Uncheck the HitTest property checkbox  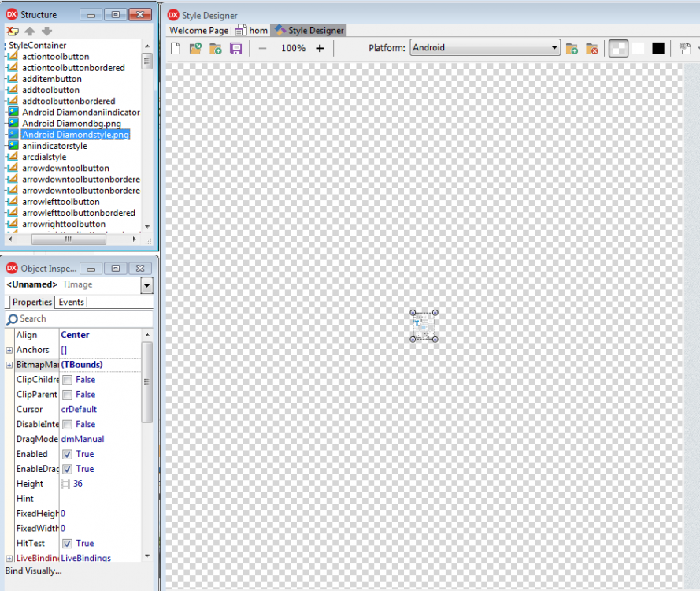68,544
